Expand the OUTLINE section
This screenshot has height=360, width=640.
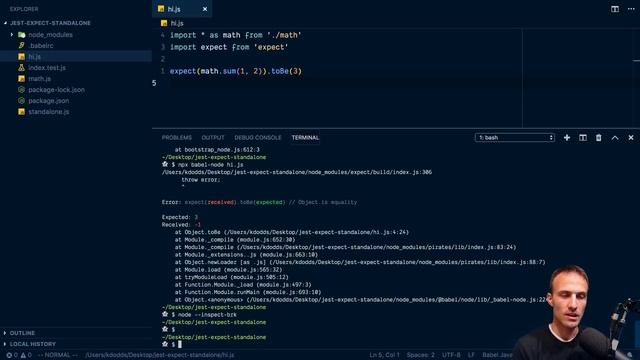pos(76,333)
